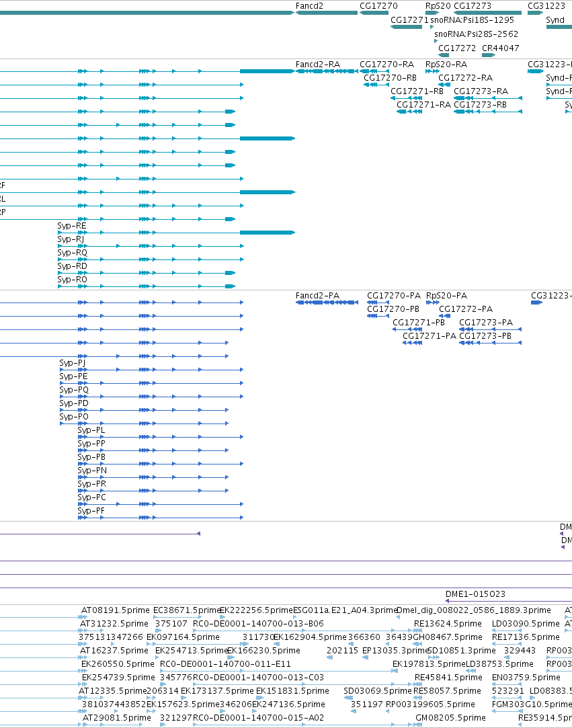
Task: Click the Fancd2-RA transcript label
Action: pyautogui.click(x=317, y=65)
